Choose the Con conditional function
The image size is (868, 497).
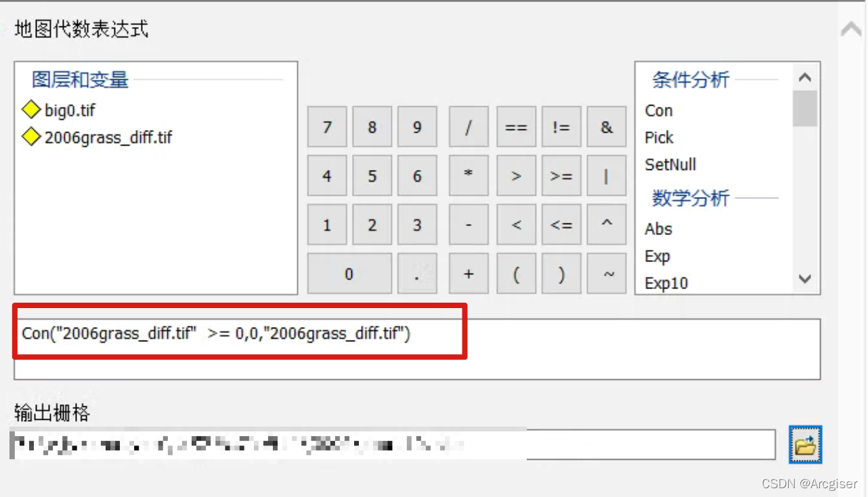click(659, 110)
